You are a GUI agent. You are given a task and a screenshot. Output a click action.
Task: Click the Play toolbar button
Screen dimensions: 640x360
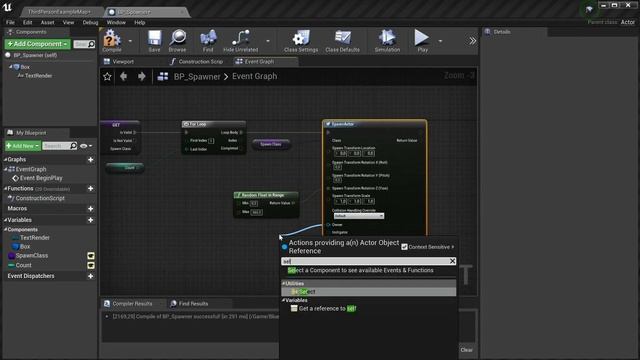pos(422,40)
